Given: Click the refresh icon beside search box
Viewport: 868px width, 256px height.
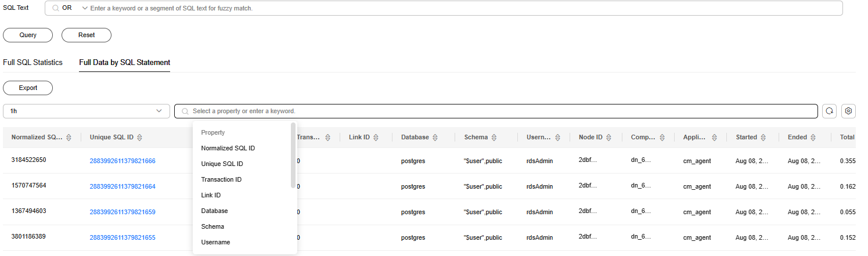Looking at the screenshot, I should pyautogui.click(x=830, y=111).
